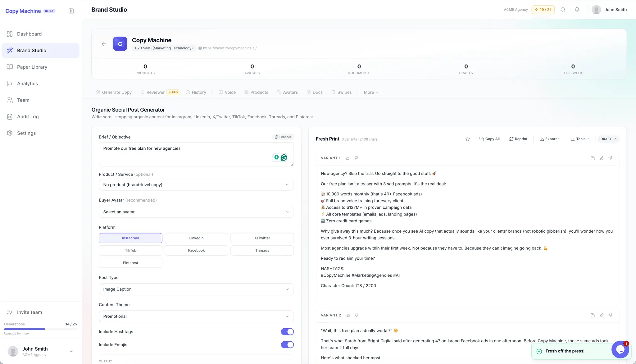Open the Products tab
This screenshot has height=364, width=636.
point(256,92)
